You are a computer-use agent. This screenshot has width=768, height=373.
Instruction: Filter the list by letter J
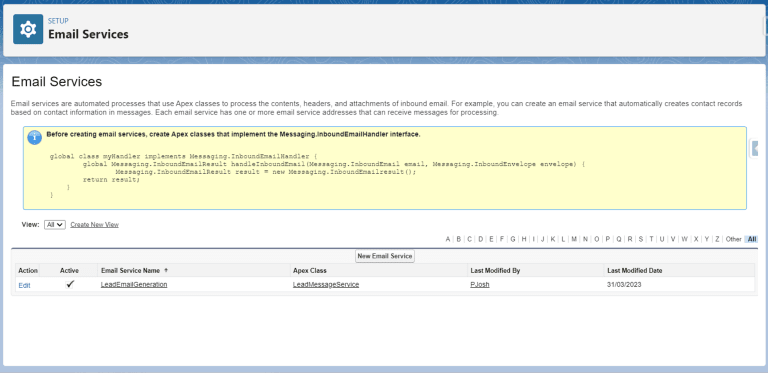point(543,239)
